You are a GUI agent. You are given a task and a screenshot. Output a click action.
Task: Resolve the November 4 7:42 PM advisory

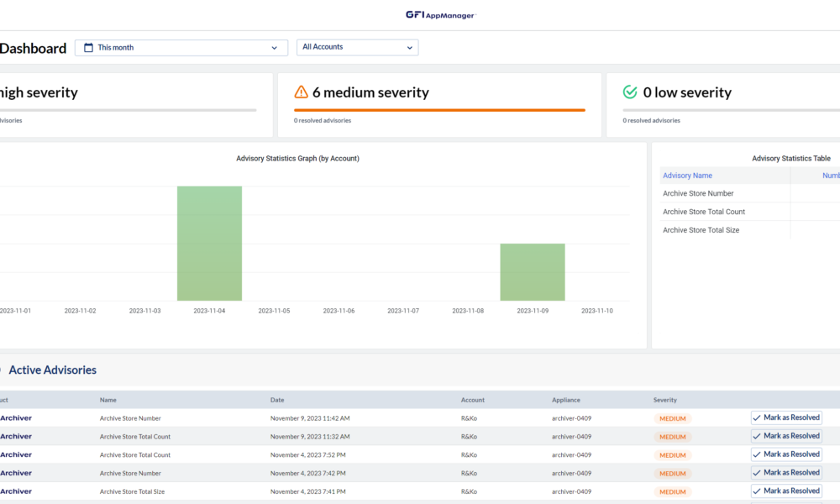(x=786, y=473)
